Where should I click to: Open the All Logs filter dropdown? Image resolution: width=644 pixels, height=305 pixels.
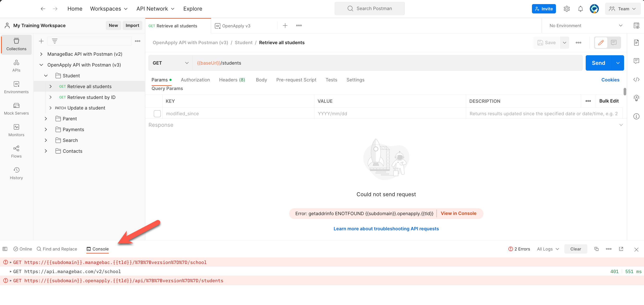(x=548, y=249)
